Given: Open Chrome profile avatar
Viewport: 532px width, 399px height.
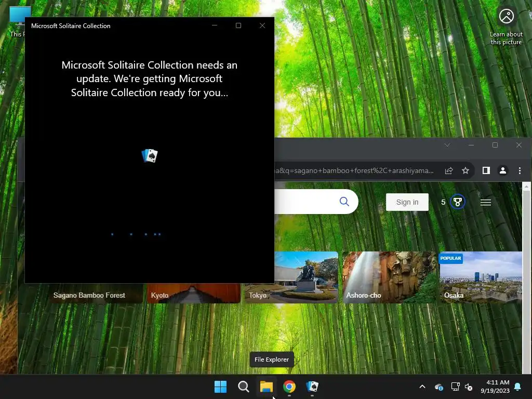Looking at the screenshot, I should coord(503,170).
